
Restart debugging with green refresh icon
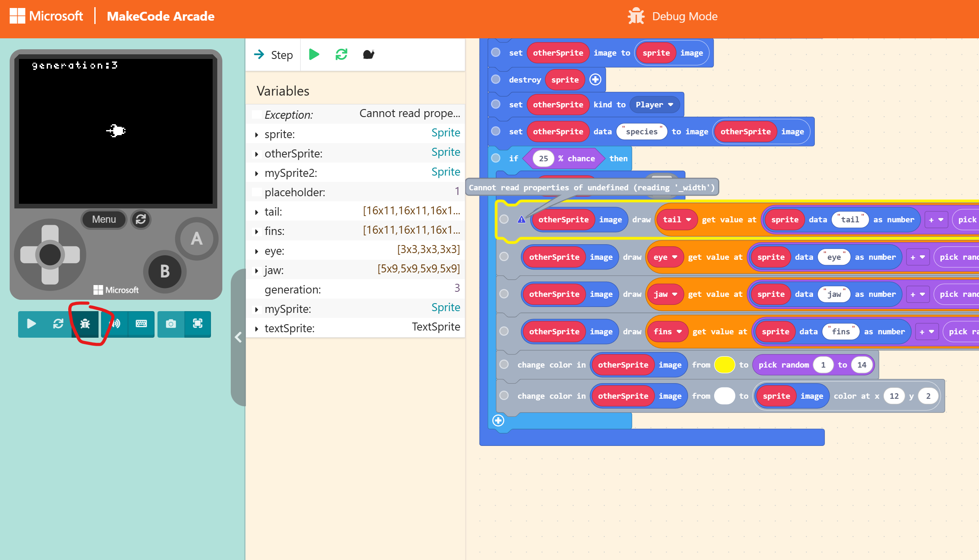(x=341, y=54)
